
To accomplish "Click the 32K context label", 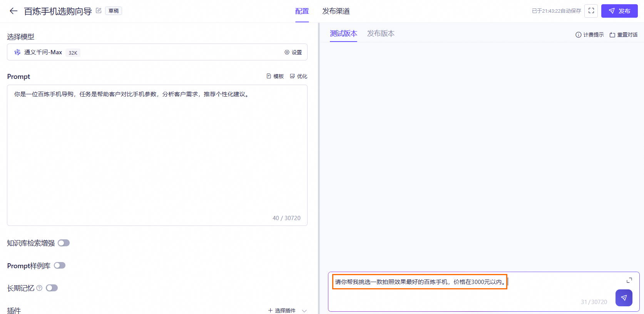I will (73, 53).
